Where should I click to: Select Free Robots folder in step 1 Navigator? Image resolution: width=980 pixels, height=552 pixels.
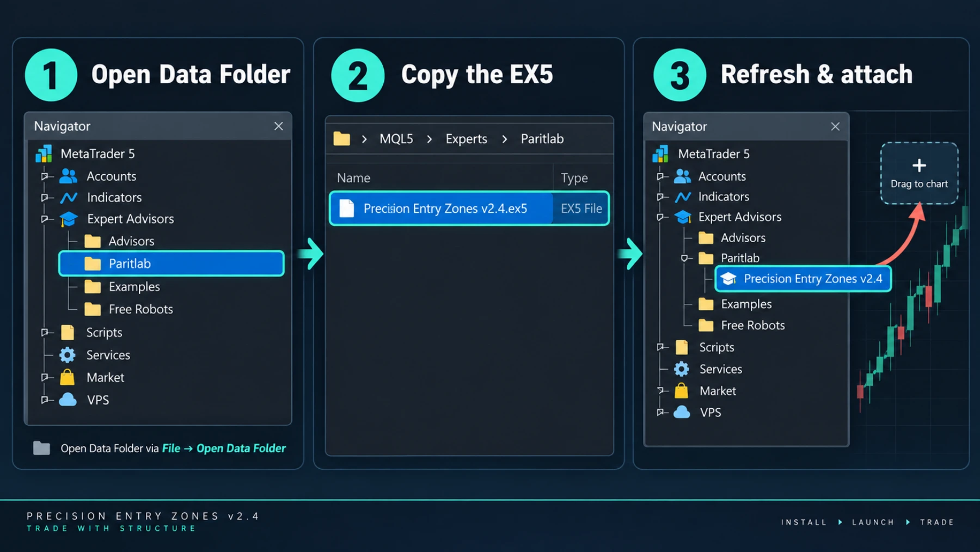point(129,309)
